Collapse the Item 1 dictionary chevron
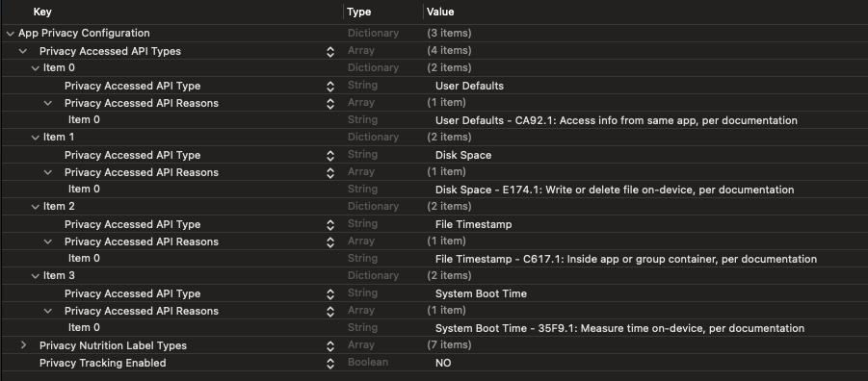Screen dimensions: 868x381 tap(36, 138)
